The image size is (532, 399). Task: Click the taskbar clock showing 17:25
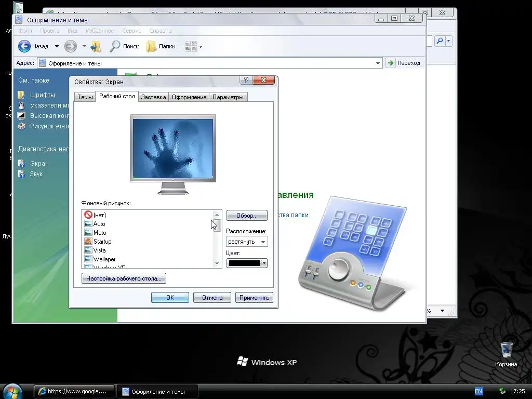click(518, 391)
